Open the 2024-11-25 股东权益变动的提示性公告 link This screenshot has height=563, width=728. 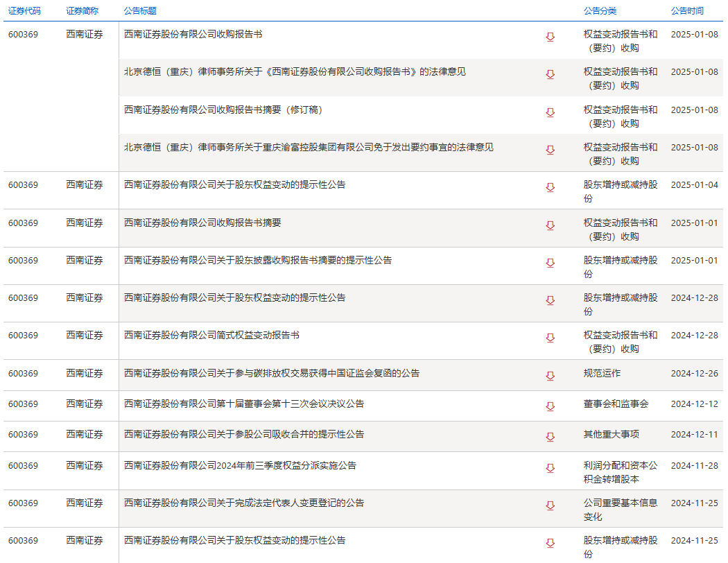coord(235,541)
